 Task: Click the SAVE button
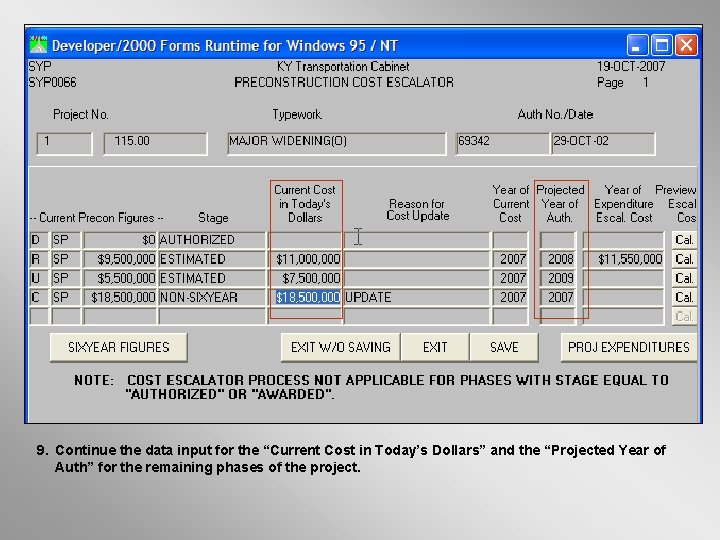pos(504,347)
